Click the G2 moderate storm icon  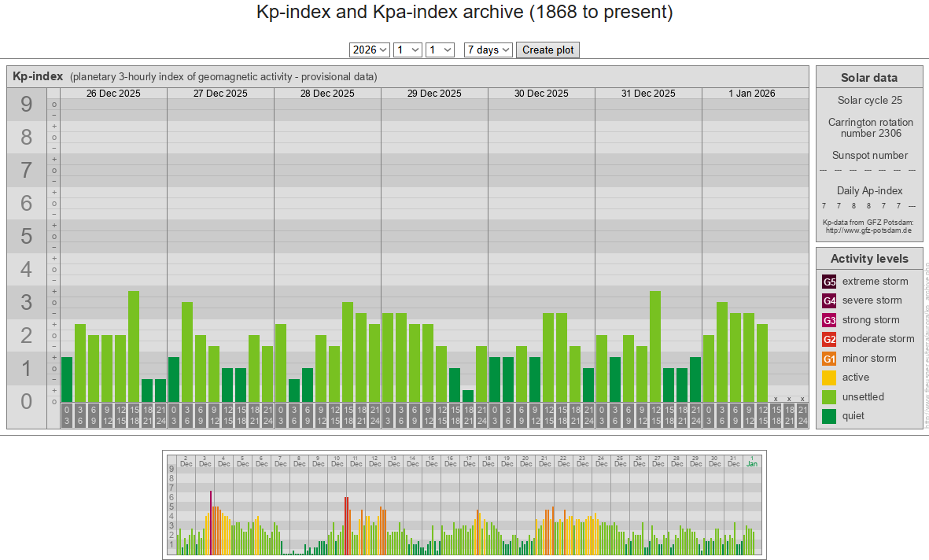point(829,339)
